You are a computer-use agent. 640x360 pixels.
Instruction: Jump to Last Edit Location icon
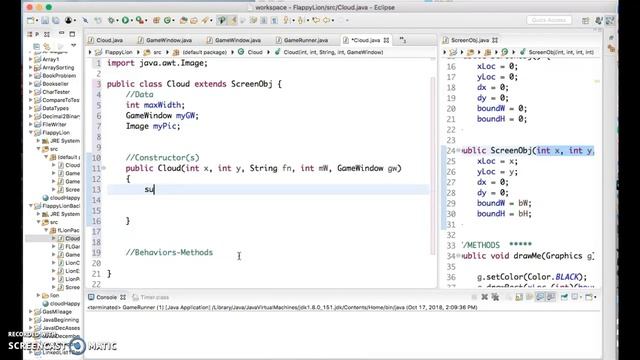click(316, 20)
